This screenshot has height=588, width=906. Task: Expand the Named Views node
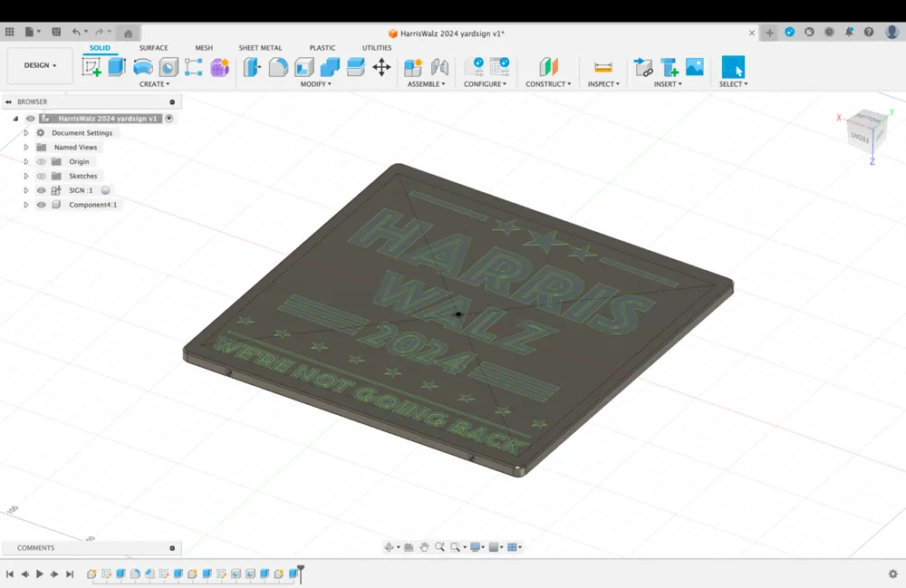click(x=26, y=148)
